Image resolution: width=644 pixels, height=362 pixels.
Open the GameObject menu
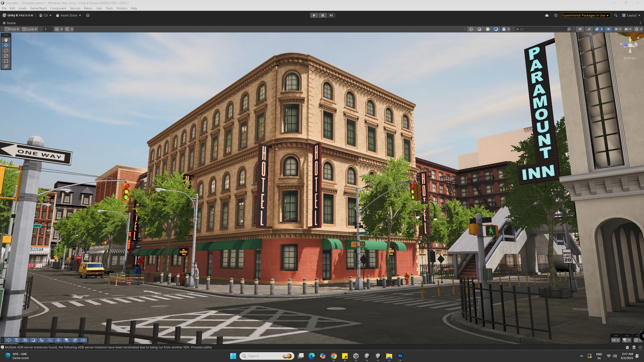39,8
